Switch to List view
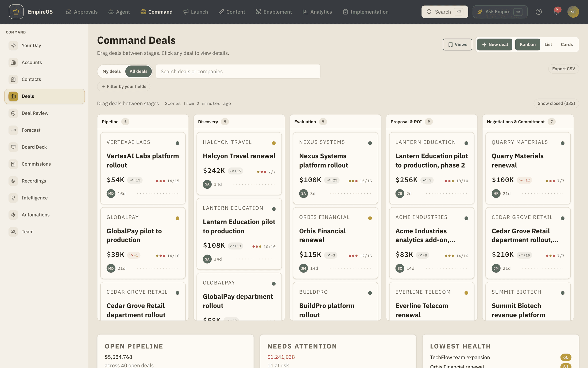 (548, 44)
